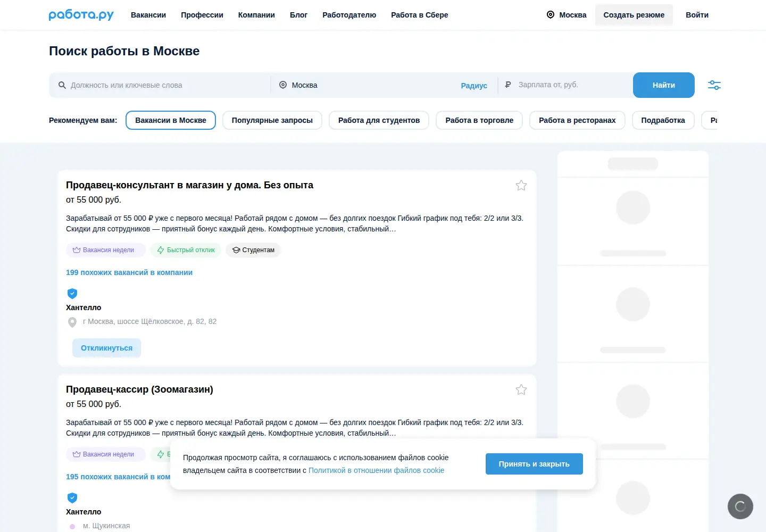This screenshot has height=532, width=766.
Task: Click Войти to log in
Action: [697, 15]
